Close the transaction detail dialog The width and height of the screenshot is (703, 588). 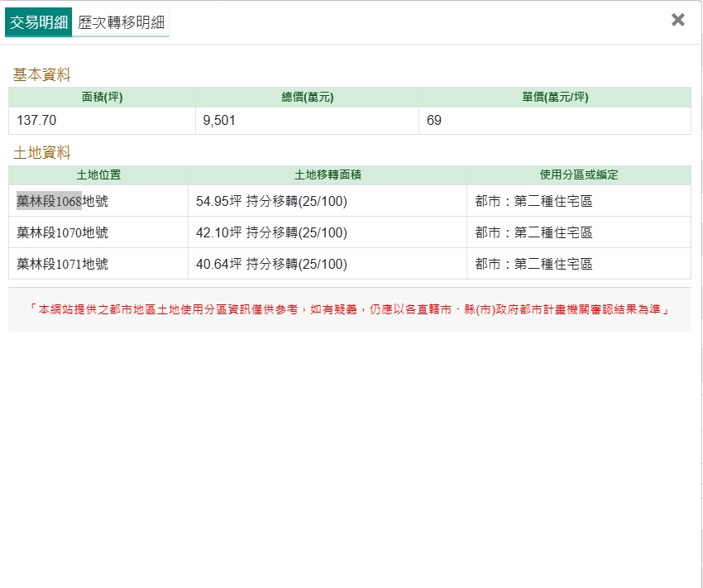[677, 20]
